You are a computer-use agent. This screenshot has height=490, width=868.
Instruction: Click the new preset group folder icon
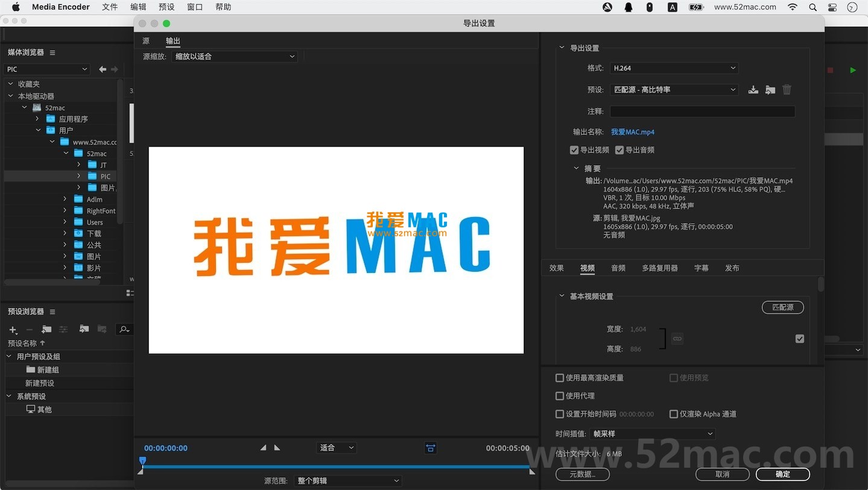[x=46, y=329]
